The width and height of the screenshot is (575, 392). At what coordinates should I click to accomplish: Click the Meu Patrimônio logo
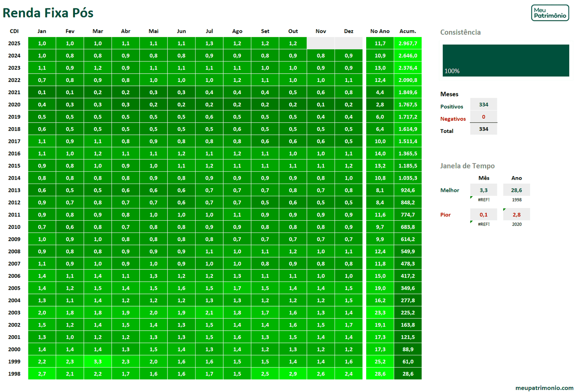click(550, 13)
